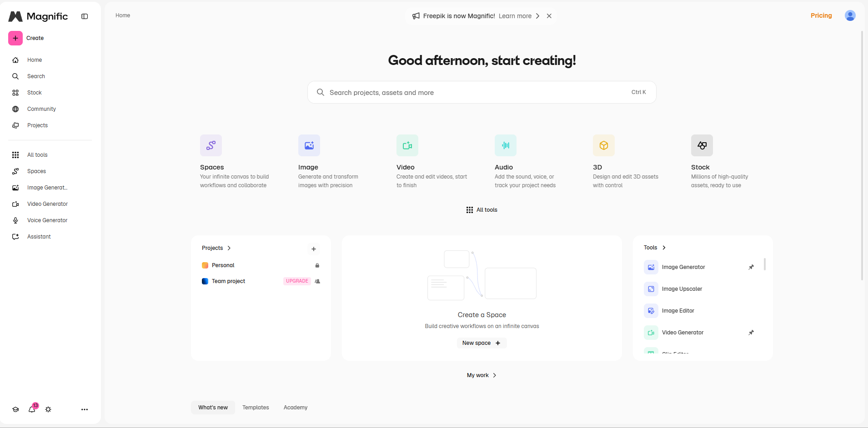Click the Create label in sidebar
This screenshot has width=868, height=428.
35,38
